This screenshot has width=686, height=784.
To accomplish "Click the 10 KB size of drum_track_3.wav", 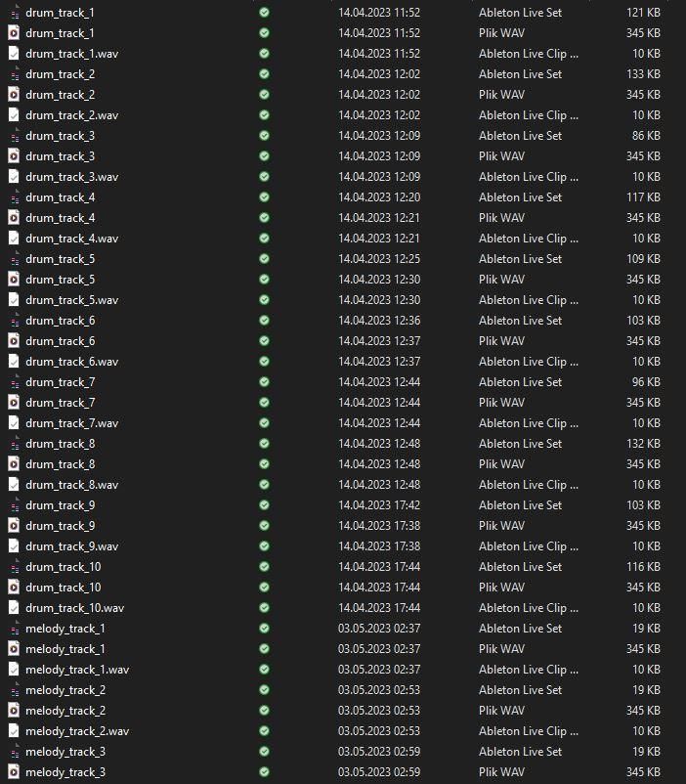I will click(x=646, y=177).
